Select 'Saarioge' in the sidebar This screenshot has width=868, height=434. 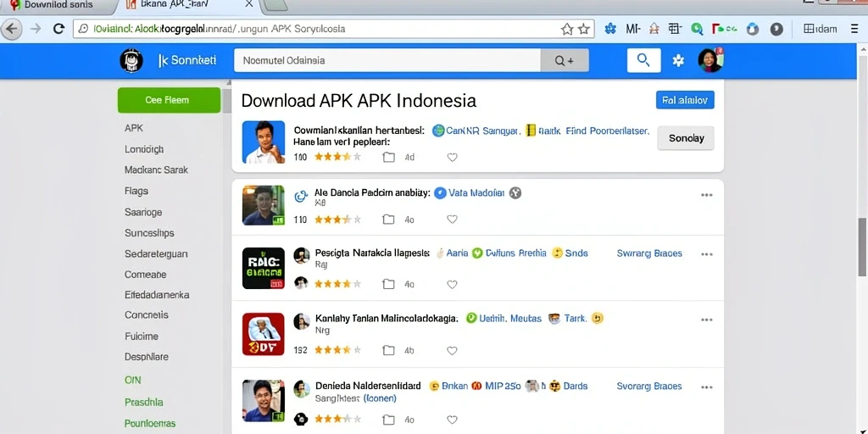[143, 212]
